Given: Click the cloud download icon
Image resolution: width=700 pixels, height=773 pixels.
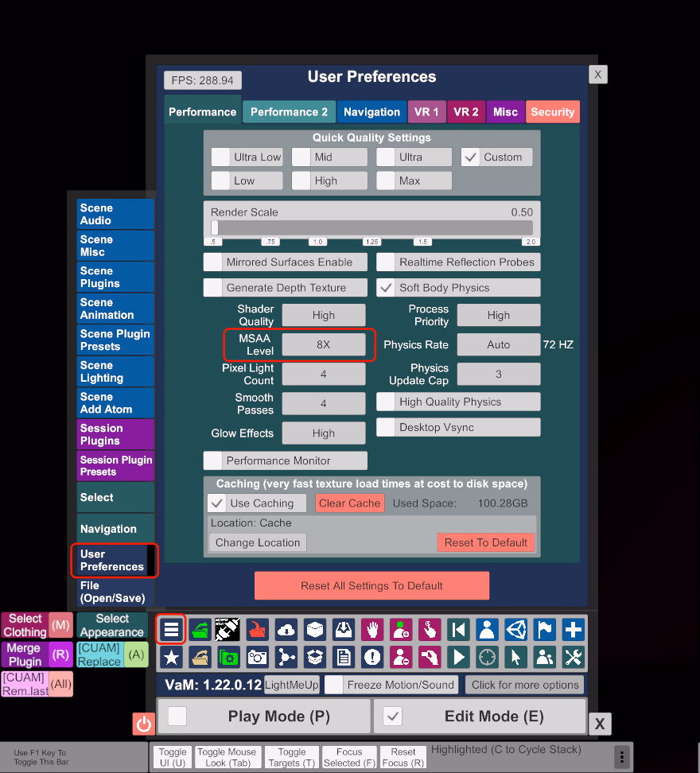Looking at the screenshot, I should (286, 630).
